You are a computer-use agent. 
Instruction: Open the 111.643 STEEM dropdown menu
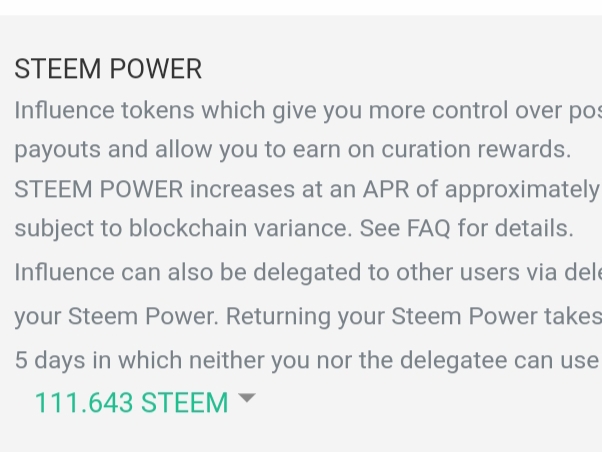[x=132, y=403]
